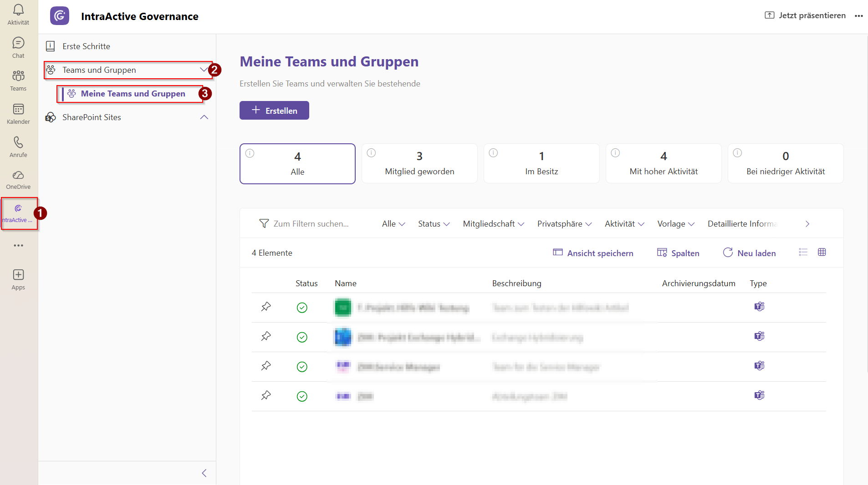The height and width of the screenshot is (485, 868).
Task: Select the Alle summary card
Action: coord(297,164)
